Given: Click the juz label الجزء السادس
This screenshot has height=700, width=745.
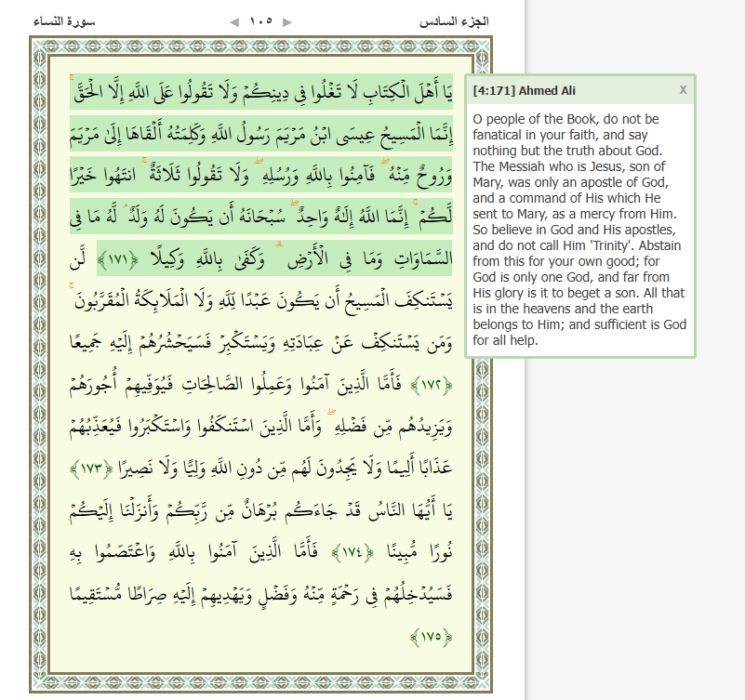Looking at the screenshot, I should point(454,21).
